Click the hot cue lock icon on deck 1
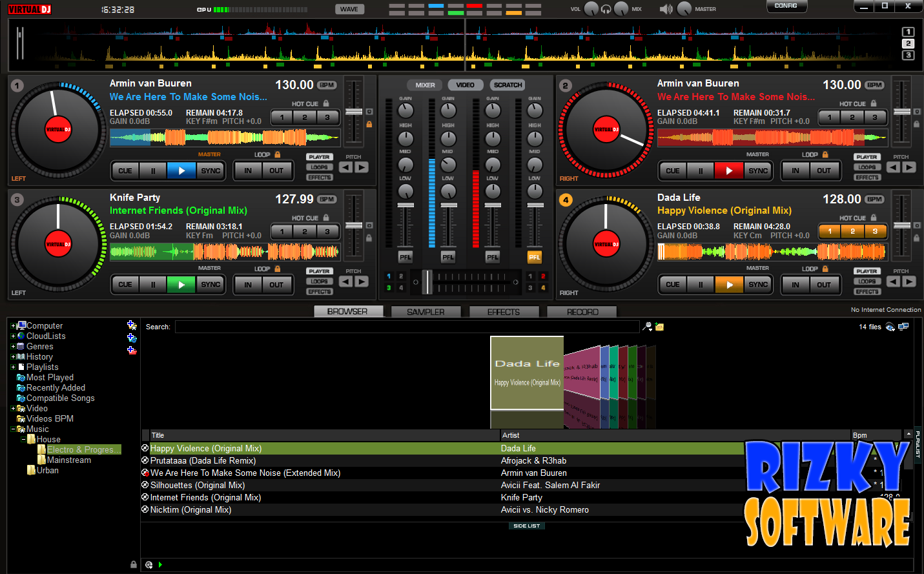Screen dimensions: 924x574 coord(326,103)
